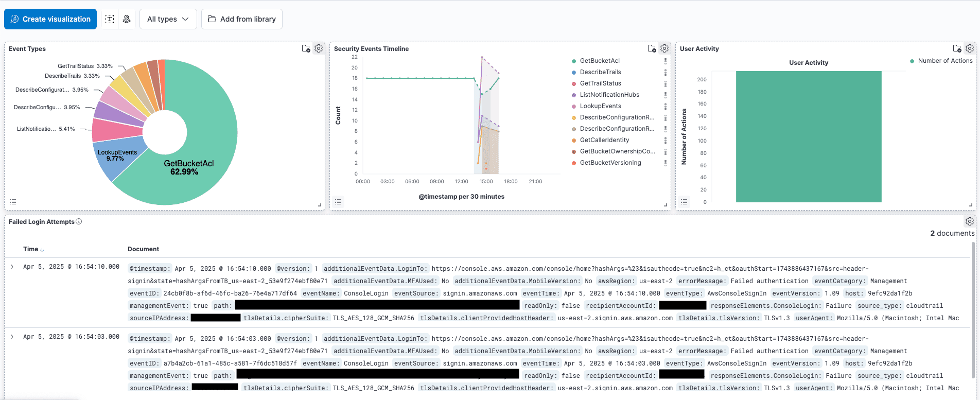
Task: Click eventID value a7b4a2cb-61a1-485c-a581-7f6dc518d57f
Action: click(230, 363)
